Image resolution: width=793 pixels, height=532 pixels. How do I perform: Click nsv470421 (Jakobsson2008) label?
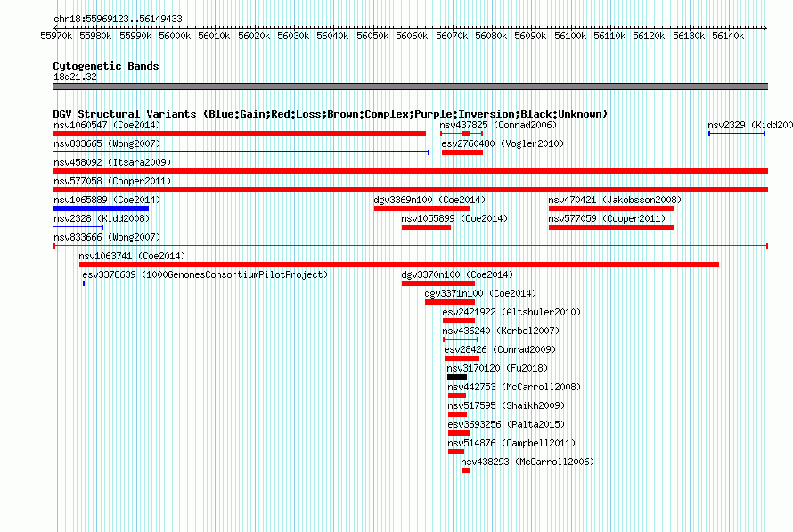click(615, 200)
